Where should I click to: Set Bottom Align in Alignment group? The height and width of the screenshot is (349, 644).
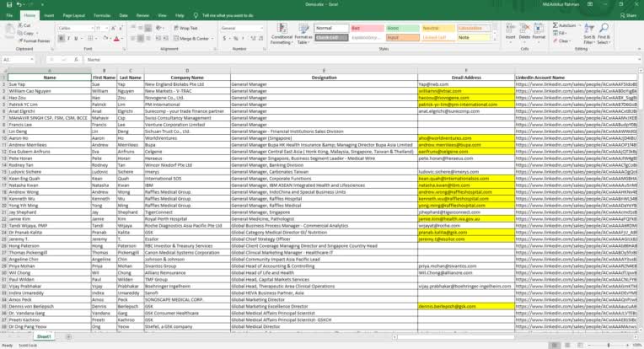coord(148,28)
